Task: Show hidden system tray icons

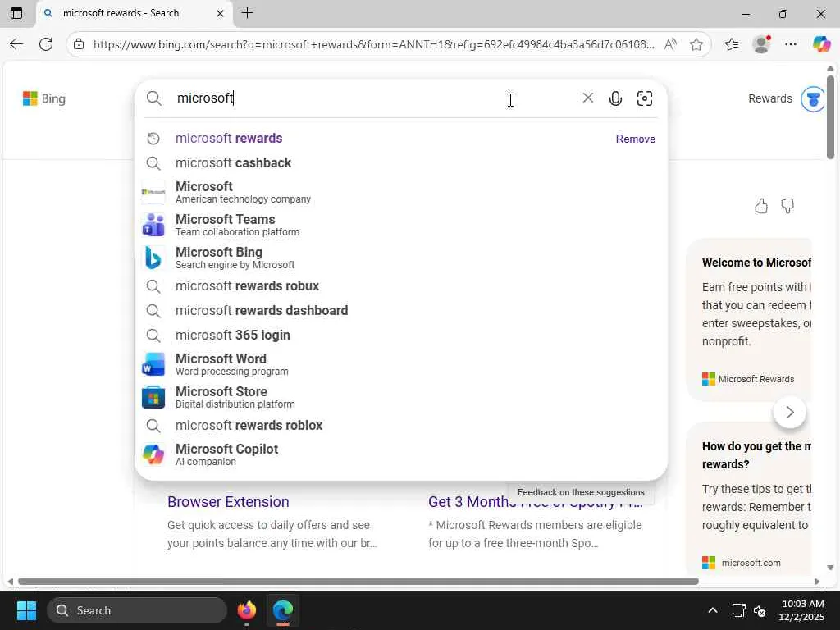Action: click(x=713, y=610)
